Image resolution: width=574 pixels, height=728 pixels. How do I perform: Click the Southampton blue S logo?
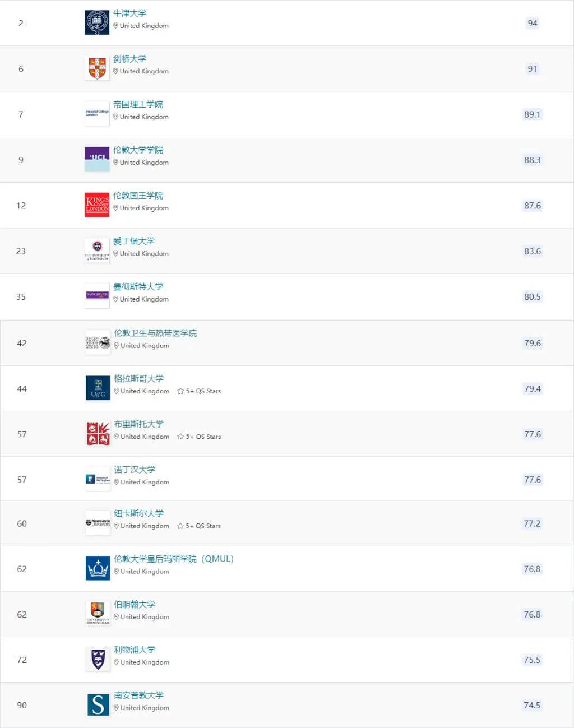pyautogui.click(x=98, y=705)
